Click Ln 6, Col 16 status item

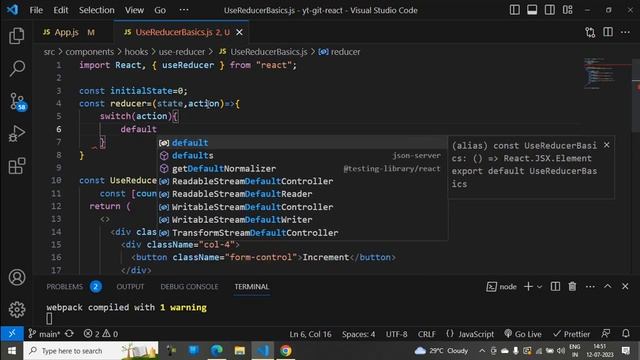(x=310, y=334)
